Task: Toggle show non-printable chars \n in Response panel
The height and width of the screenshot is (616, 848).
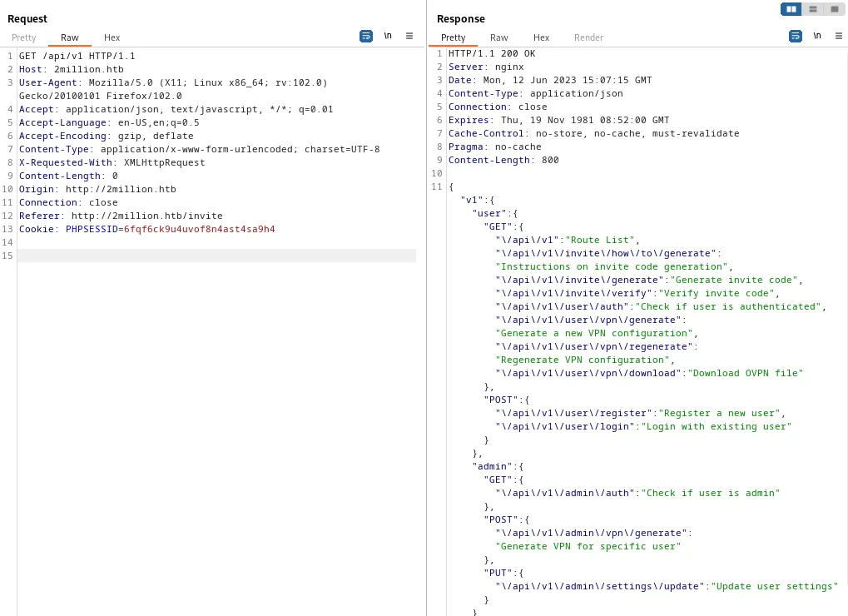Action: pyautogui.click(x=817, y=36)
